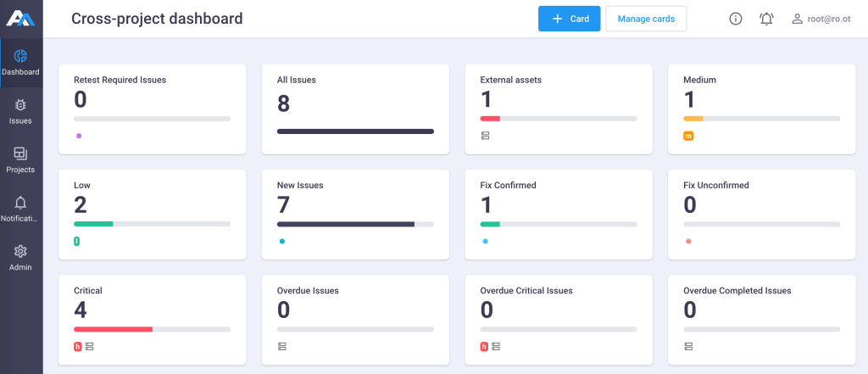Click the application logo in the sidebar
The height and width of the screenshot is (374, 868).
[20, 19]
